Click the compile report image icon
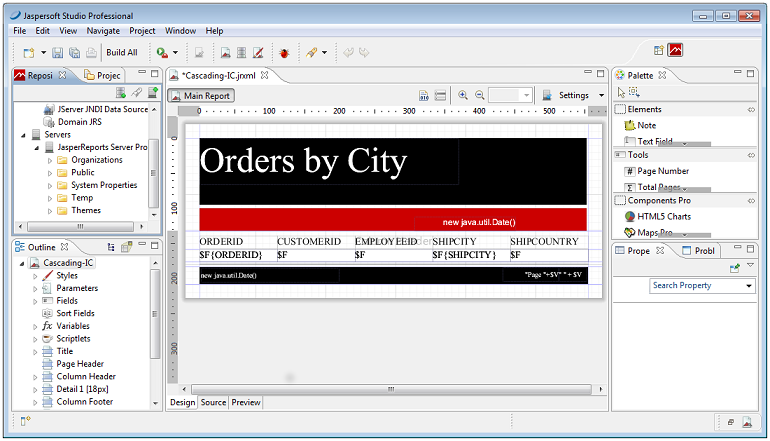Viewport: 770px width, 441px height. click(225, 53)
